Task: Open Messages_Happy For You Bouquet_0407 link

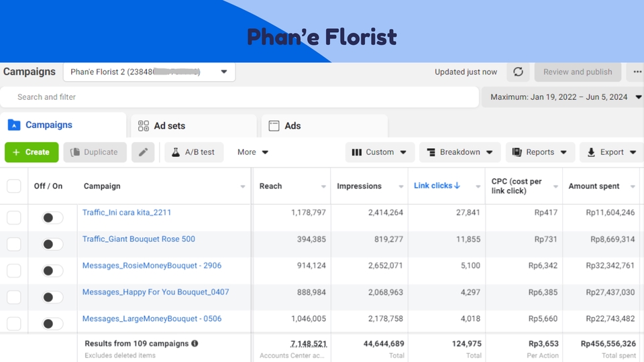Action: [156, 292]
